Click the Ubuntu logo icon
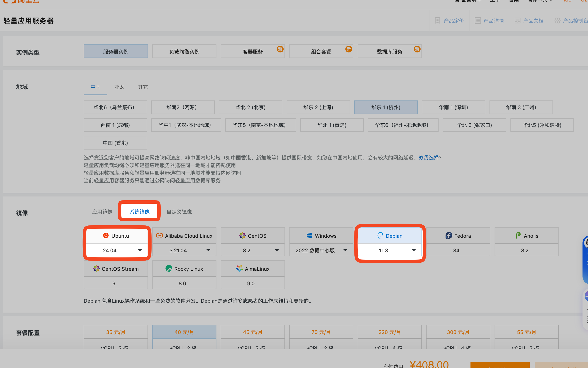Image resolution: width=588 pixels, height=368 pixels. tap(106, 235)
